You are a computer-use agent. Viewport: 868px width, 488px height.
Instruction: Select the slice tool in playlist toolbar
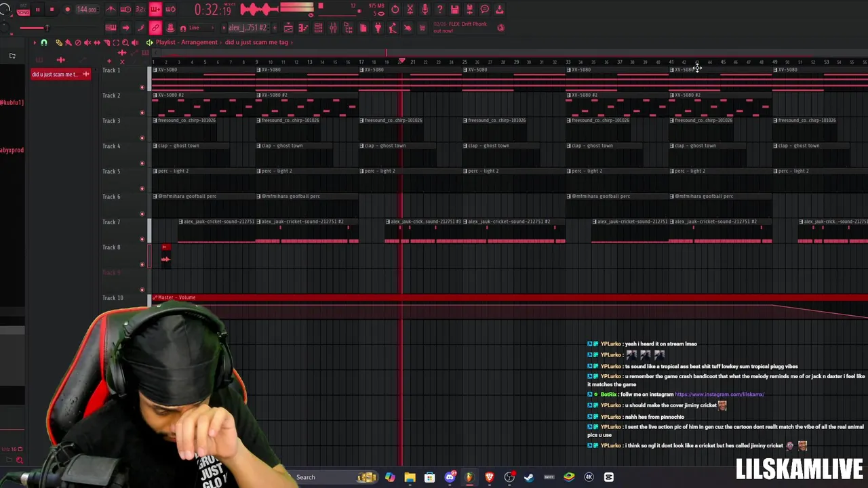(x=106, y=42)
